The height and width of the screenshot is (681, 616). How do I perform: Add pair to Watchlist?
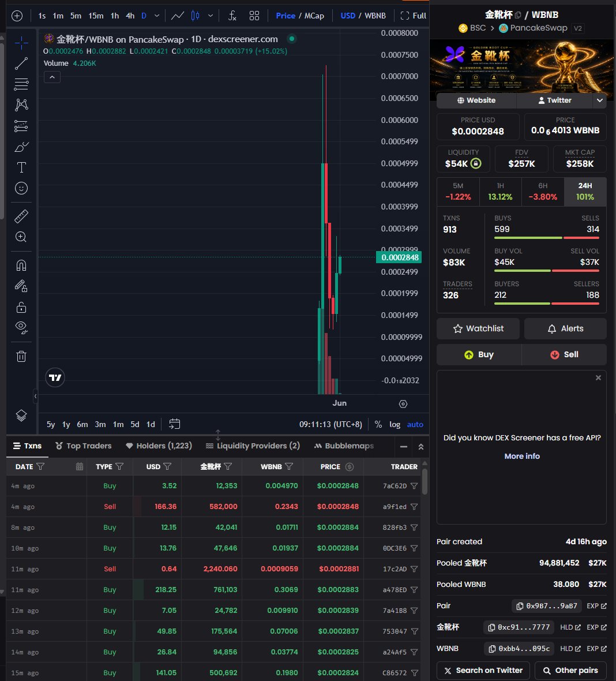click(478, 329)
